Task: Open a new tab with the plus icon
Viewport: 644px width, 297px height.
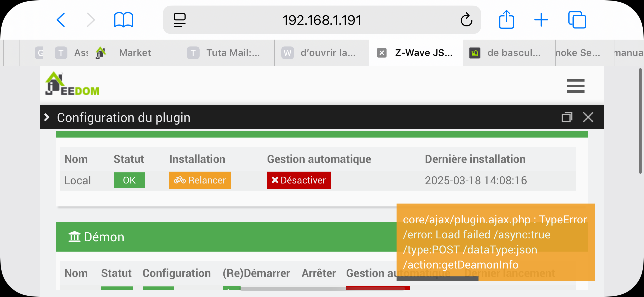Action: (x=541, y=20)
